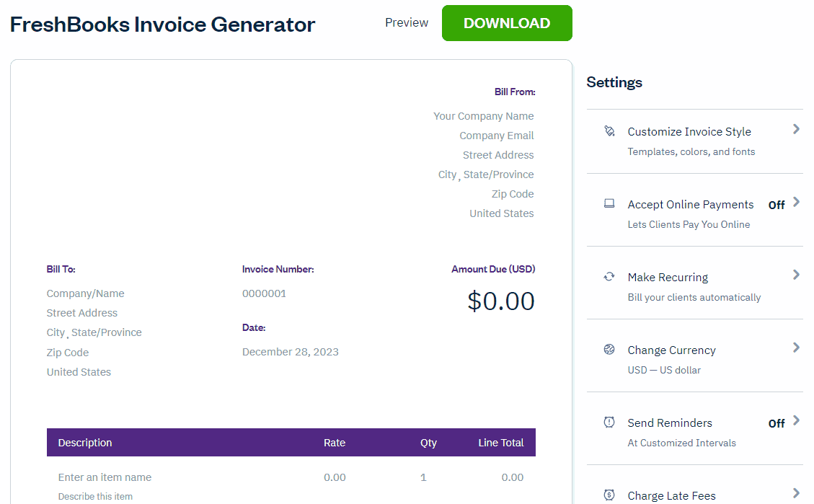Select Bill To United States country

(79, 372)
